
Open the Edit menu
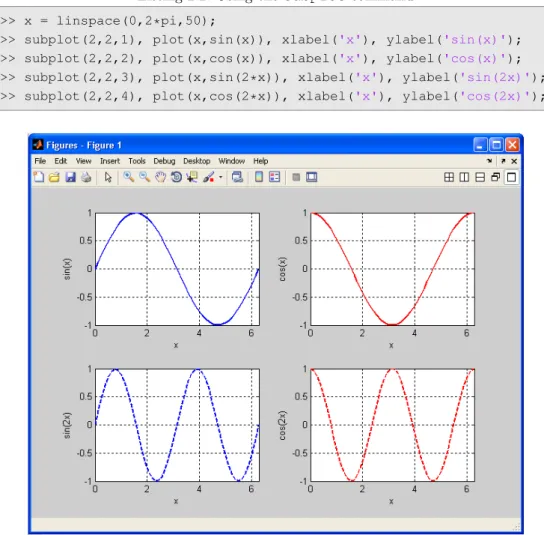click(60, 161)
